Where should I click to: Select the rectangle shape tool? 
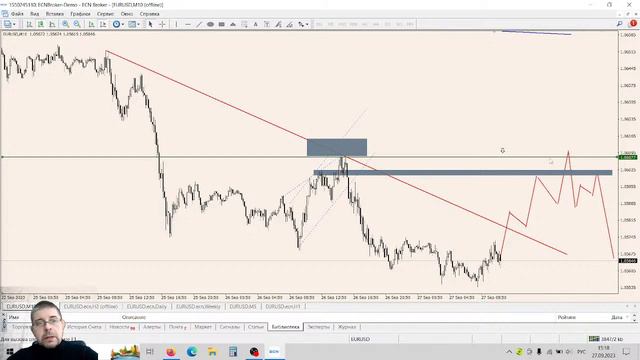point(222,24)
